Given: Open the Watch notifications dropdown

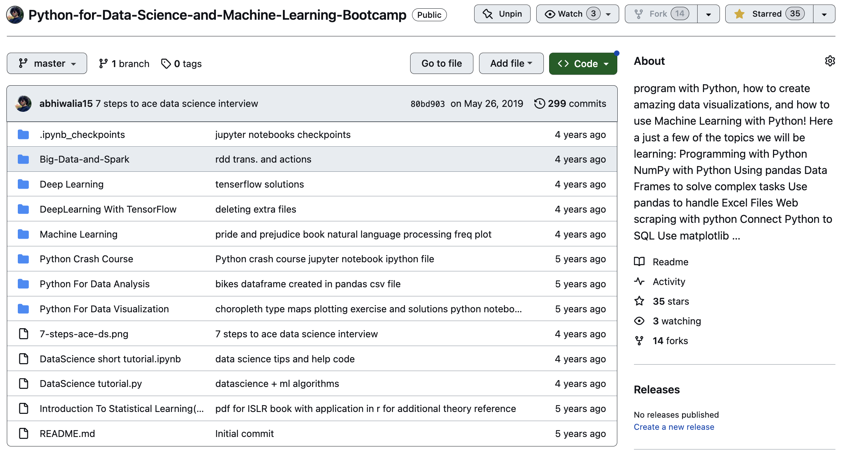Looking at the screenshot, I should (578, 14).
